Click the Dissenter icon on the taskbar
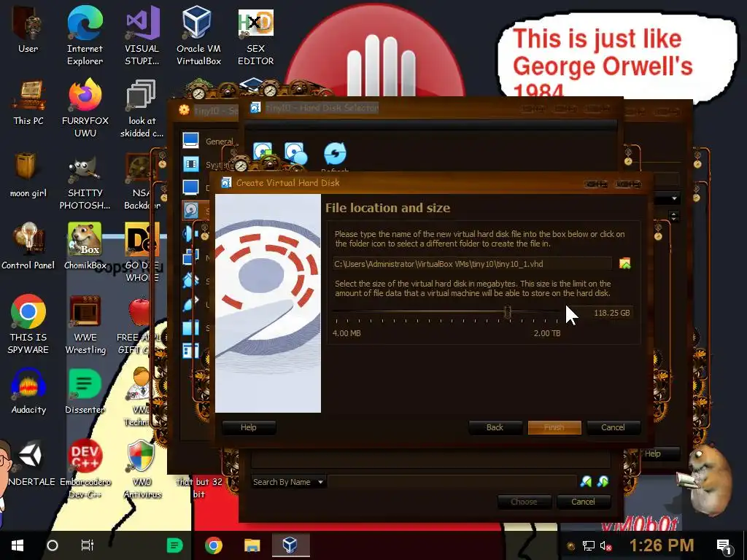 click(x=175, y=545)
